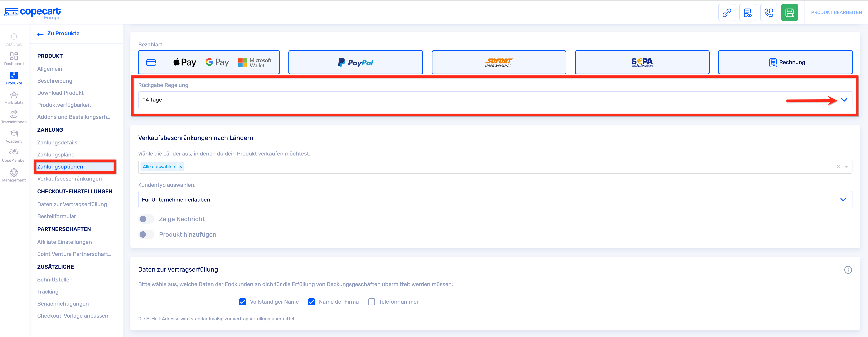Open the Kundentyp auswählen dropdown
The width and height of the screenshot is (868, 337).
pyautogui.click(x=843, y=200)
